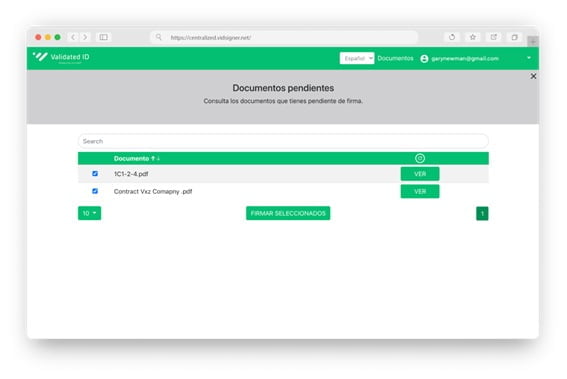
Task: Bookmark the page with the star icon
Action: (x=473, y=37)
